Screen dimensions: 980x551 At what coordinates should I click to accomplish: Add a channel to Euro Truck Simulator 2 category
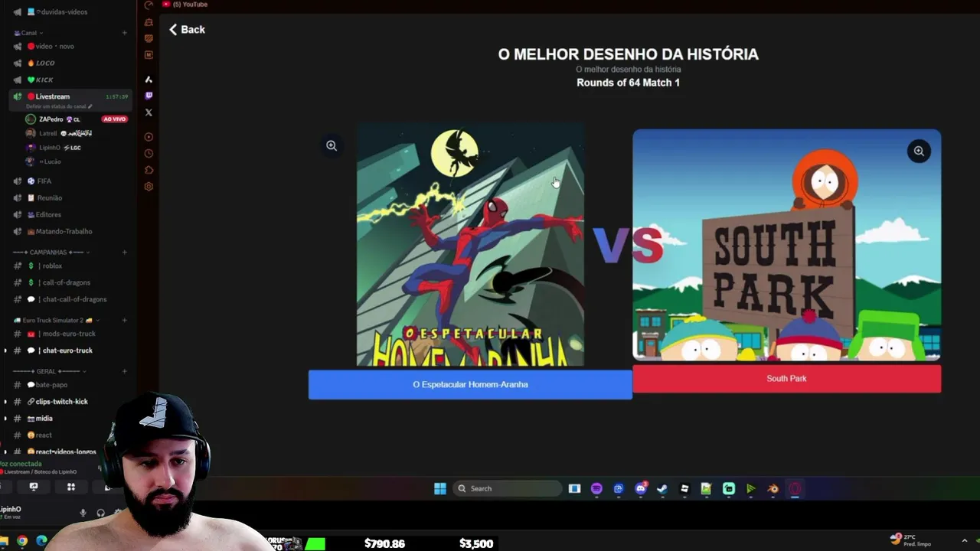tap(125, 321)
